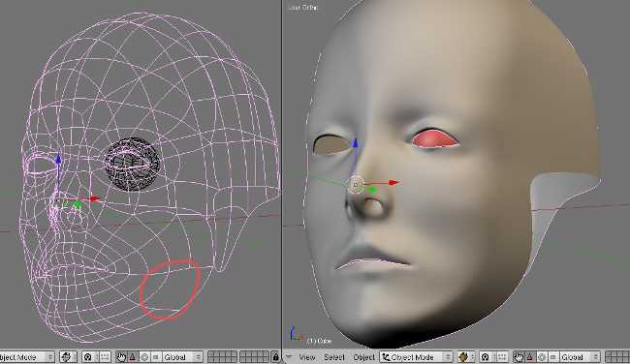Screen dimensions: 630x364
Task: Collapse the right viewport header menus arrow
Action: pyautogui.click(x=289, y=356)
